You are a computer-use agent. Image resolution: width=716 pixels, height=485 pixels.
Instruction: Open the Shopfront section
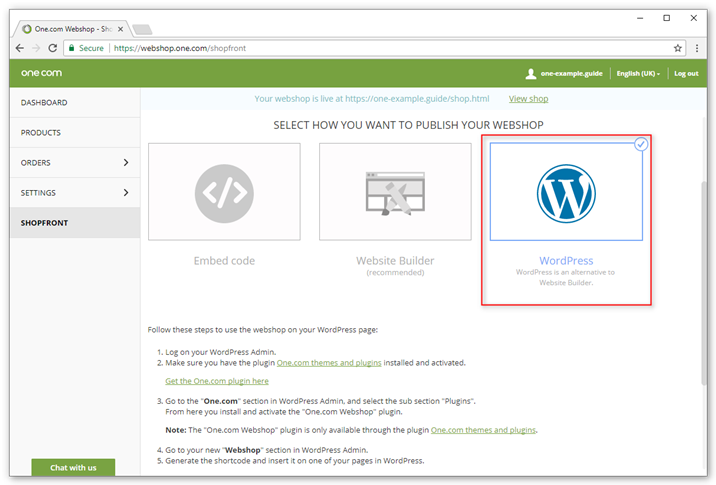75,223
